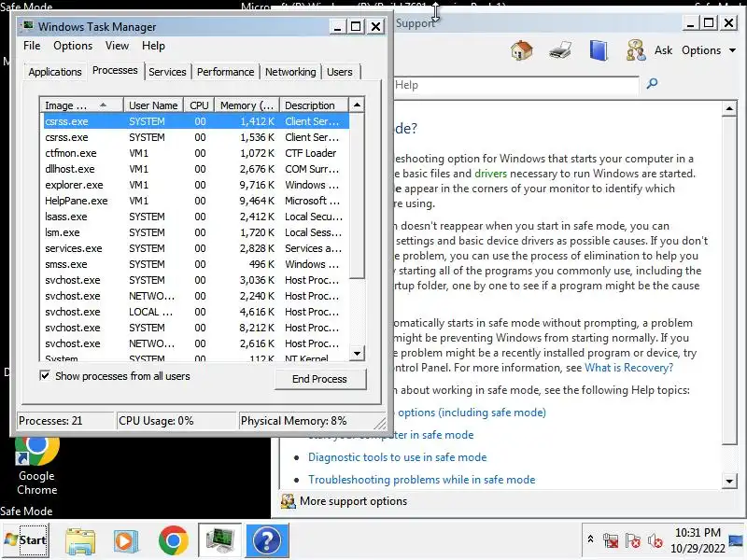Switch to the Users tab

tap(340, 72)
